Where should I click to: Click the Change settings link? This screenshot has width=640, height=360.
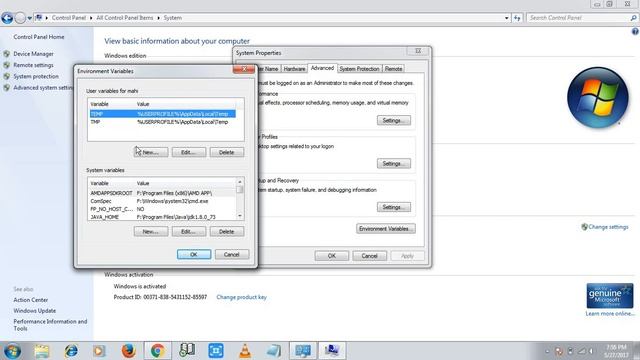[608, 227]
